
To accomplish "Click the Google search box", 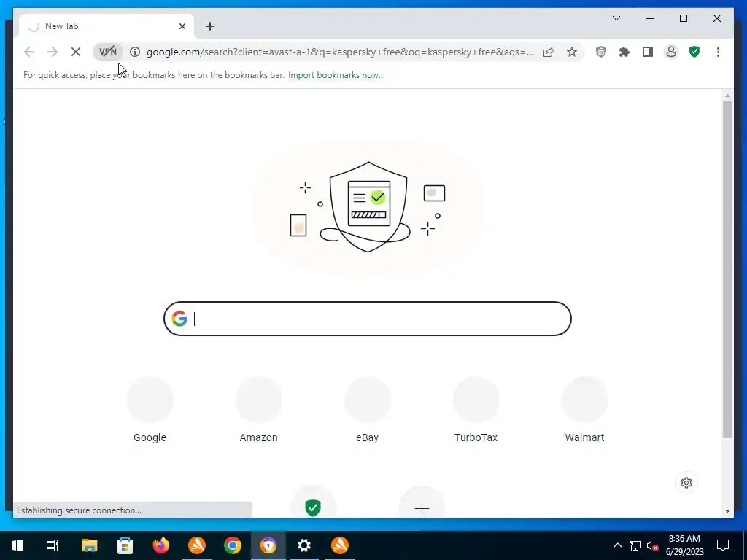I will tap(368, 319).
